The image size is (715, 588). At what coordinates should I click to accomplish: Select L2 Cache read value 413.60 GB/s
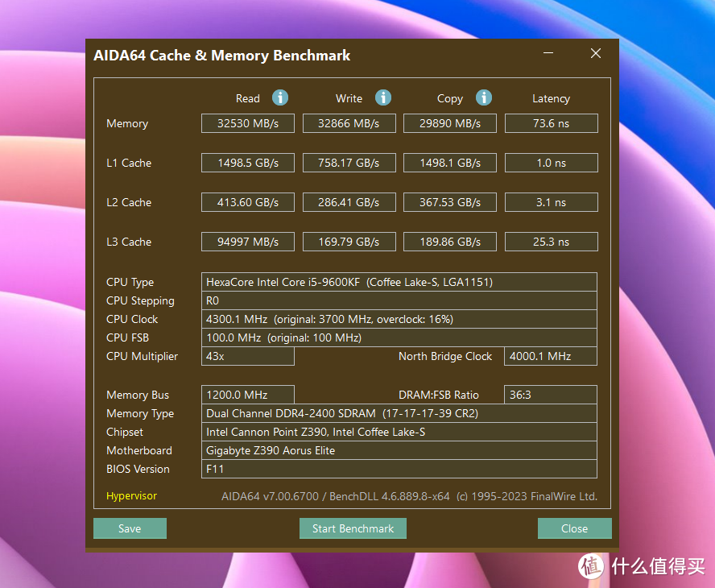[x=248, y=202]
